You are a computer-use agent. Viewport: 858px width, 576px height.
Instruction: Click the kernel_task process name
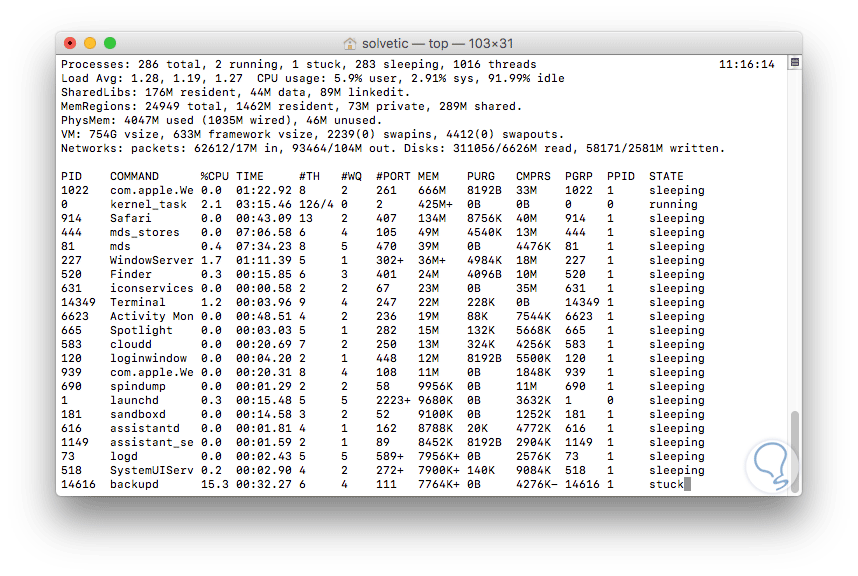pyautogui.click(x=148, y=204)
